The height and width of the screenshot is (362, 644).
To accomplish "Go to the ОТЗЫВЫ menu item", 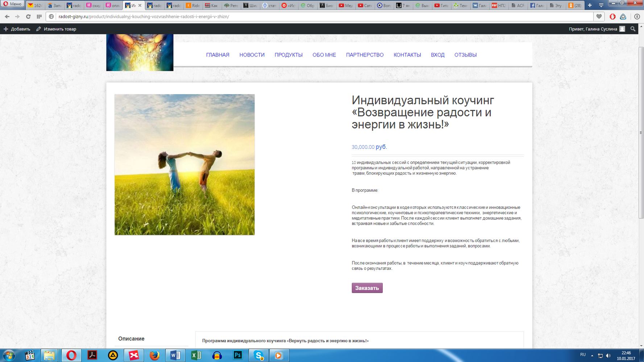I will tap(465, 55).
